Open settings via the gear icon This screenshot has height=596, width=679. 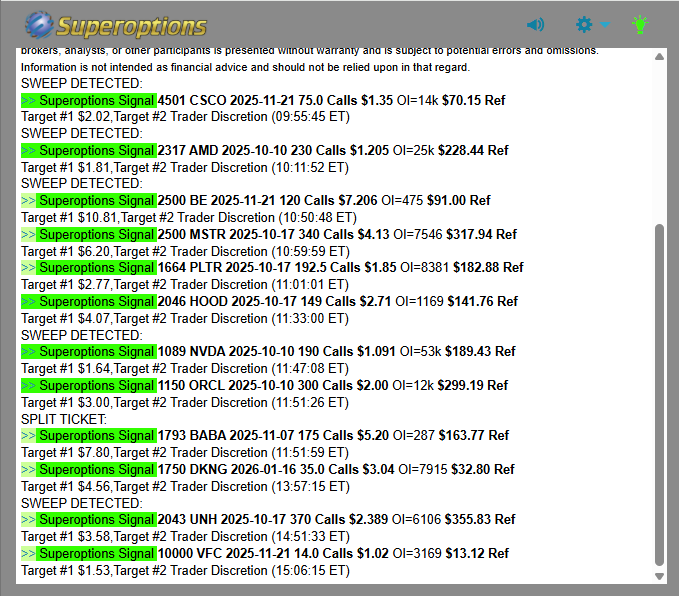(585, 24)
